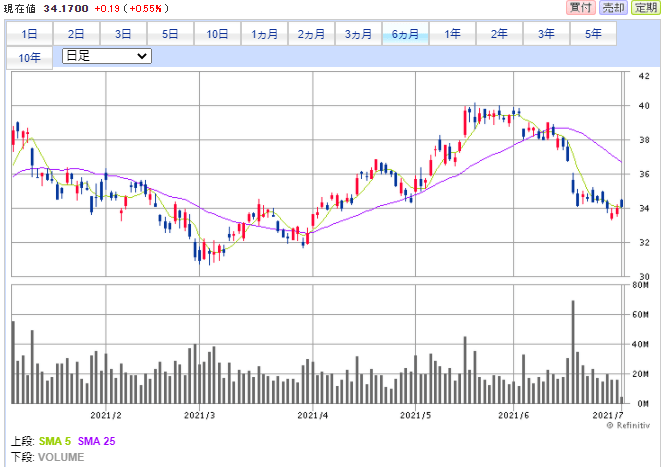Switch to the 1年 period tab
The image size is (664, 467).
(x=453, y=33)
